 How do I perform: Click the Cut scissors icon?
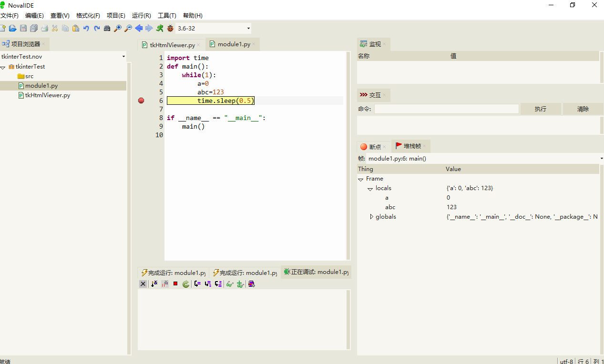[x=55, y=28]
